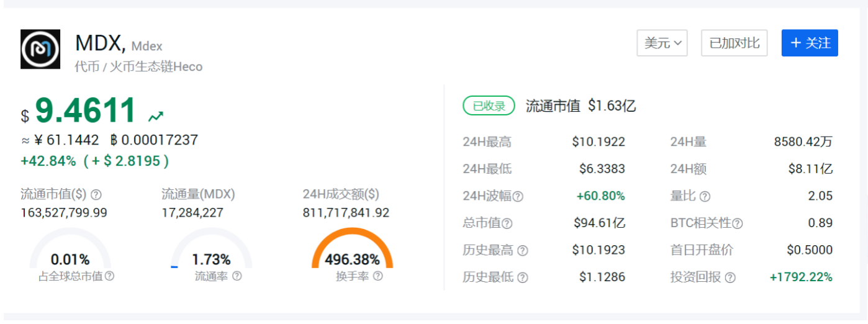Image resolution: width=868 pixels, height=324 pixels.
Task: Click the 流通量(MDX) label
Action: point(199,194)
